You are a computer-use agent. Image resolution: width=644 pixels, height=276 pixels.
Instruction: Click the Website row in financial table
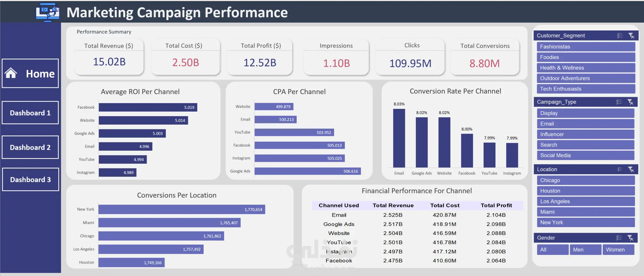(417, 233)
